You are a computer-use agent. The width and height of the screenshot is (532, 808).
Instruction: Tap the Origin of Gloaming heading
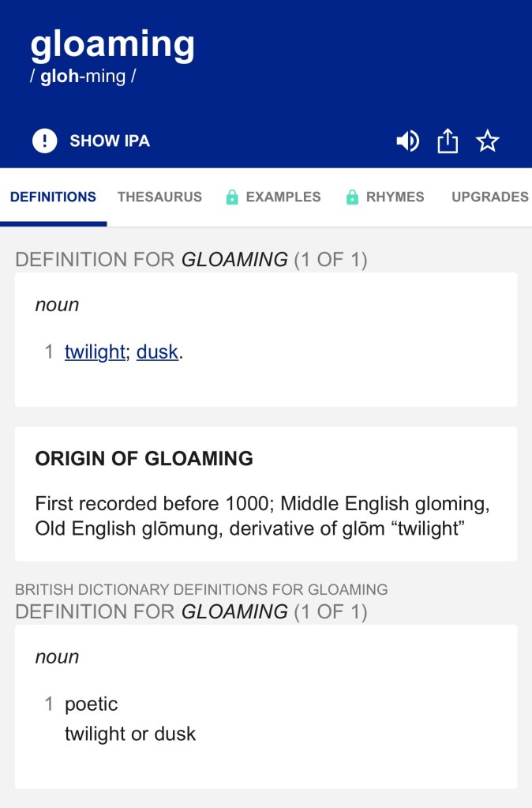click(x=144, y=458)
